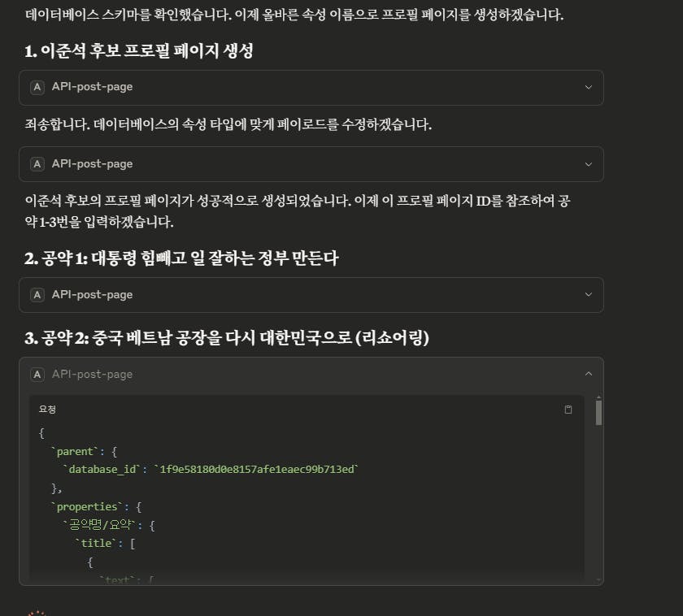Click the paragraph starting '이준석 후보의 프로필 페이지가 성공적으로'
The image size is (683, 616).
tap(298, 211)
